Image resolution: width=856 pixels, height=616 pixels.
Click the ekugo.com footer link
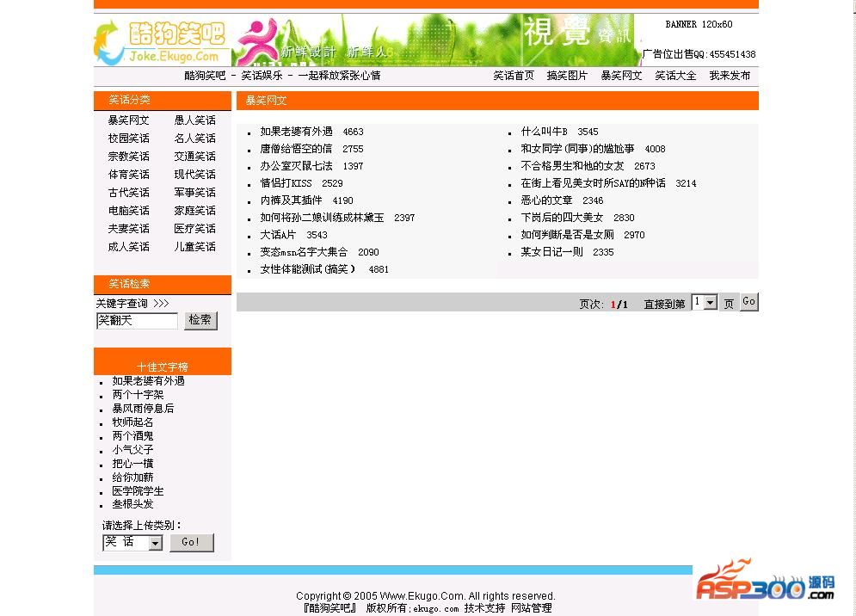click(x=435, y=608)
